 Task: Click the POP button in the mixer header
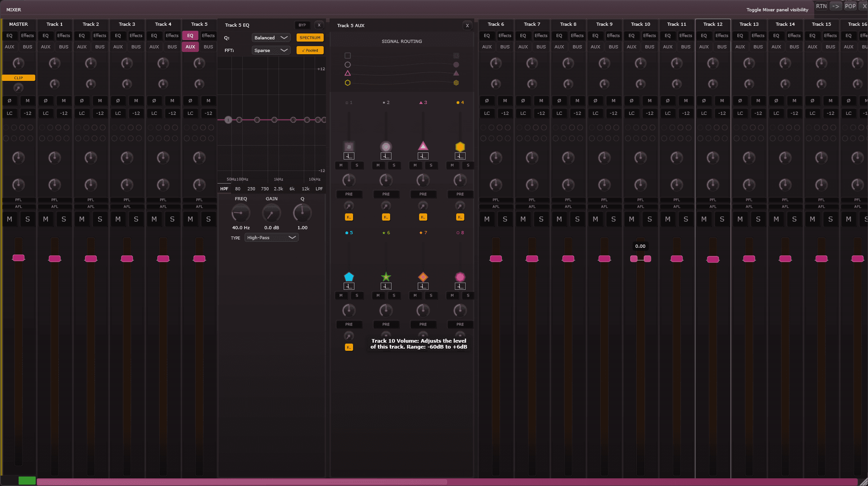850,6
